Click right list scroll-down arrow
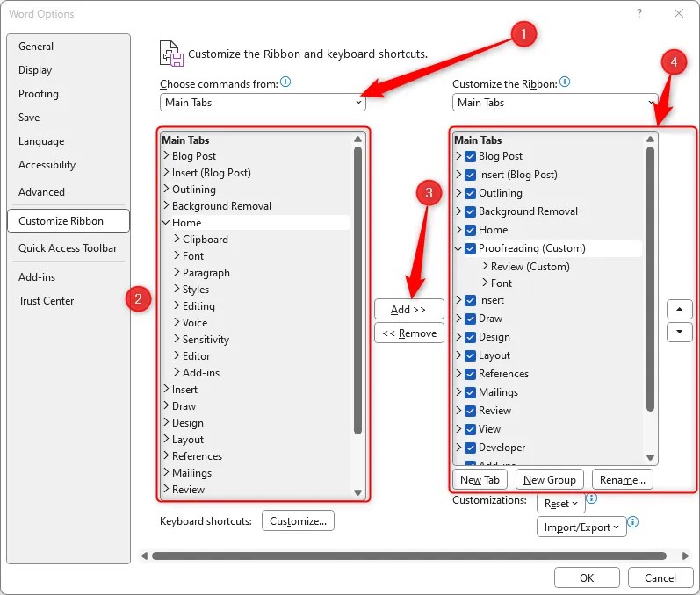The image size is (700, 595). pyautogui.click(x=650, y=457)
